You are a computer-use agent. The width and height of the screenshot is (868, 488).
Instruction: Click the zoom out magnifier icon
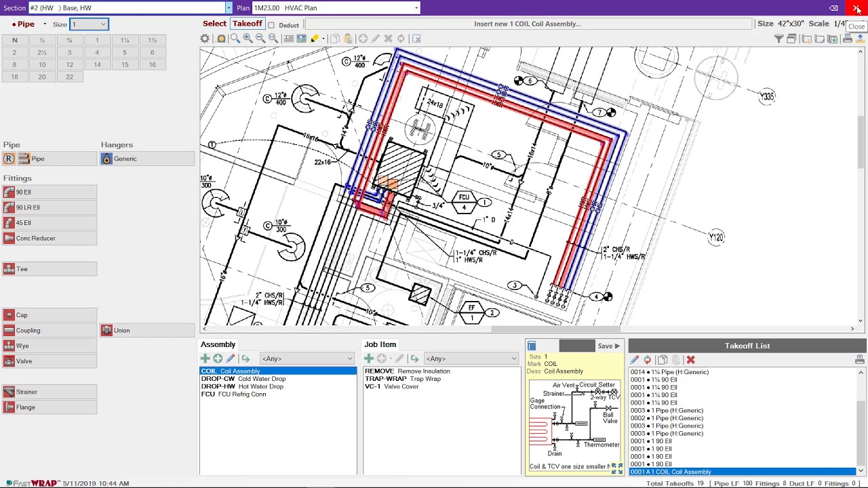(x=260, y=39)
